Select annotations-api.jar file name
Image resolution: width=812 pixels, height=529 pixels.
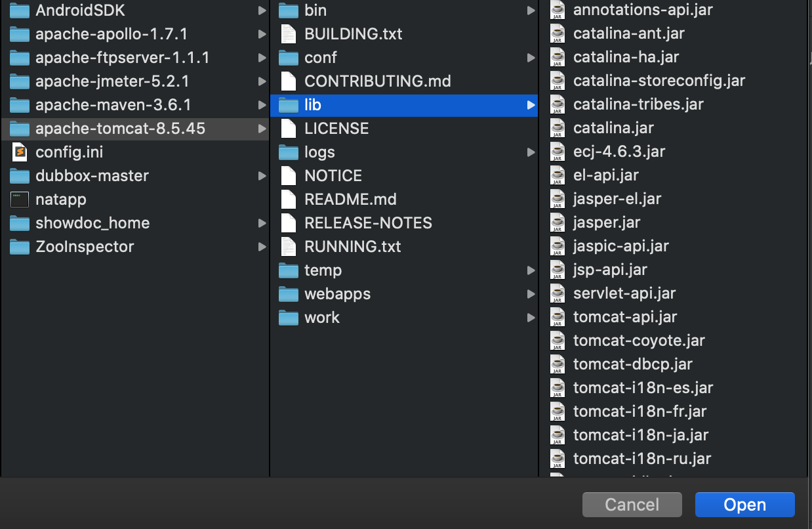[643, 10]
